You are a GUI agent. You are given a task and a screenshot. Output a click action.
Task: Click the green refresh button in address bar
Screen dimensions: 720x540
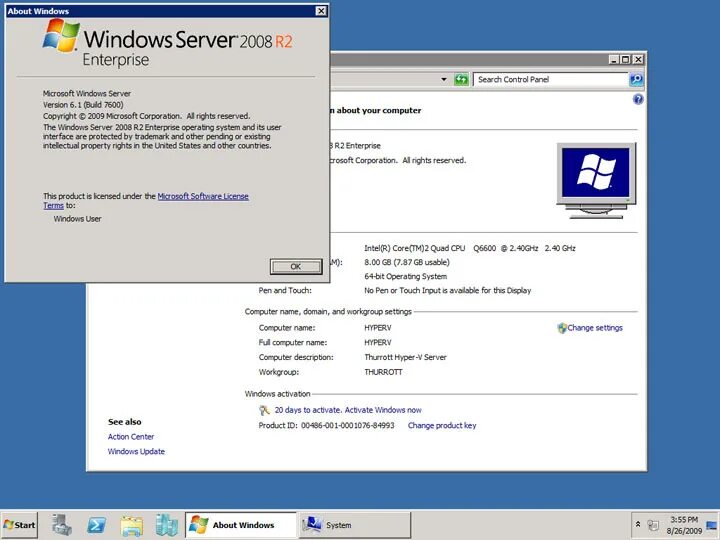point(461,79)
